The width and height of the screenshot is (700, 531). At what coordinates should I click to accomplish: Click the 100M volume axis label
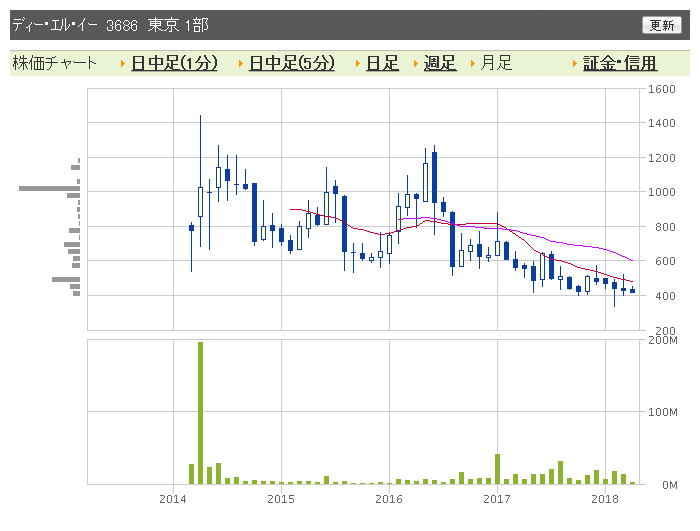tap(662, 412)
